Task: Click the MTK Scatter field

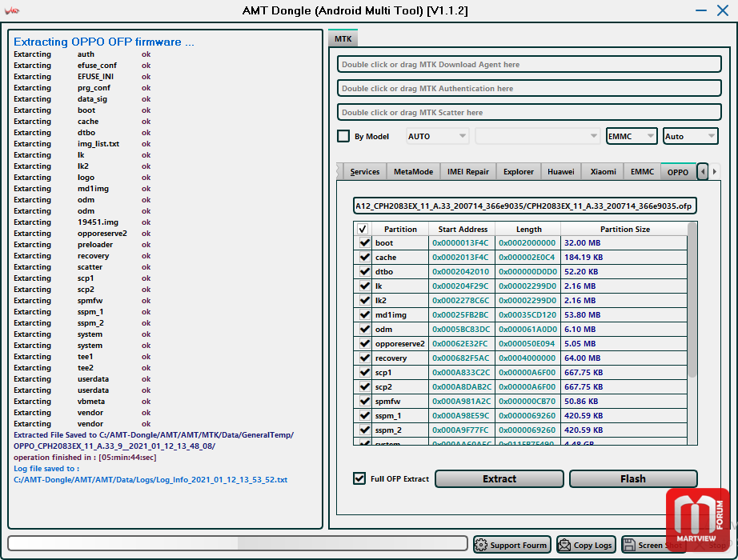Action: (529, 113)
